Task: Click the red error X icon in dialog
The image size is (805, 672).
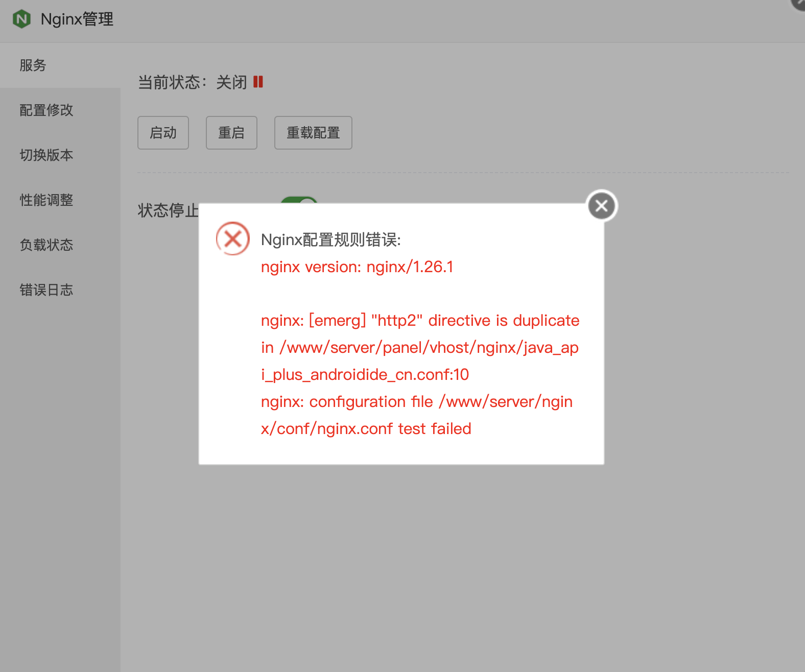Action: click(x=233, y=238)
